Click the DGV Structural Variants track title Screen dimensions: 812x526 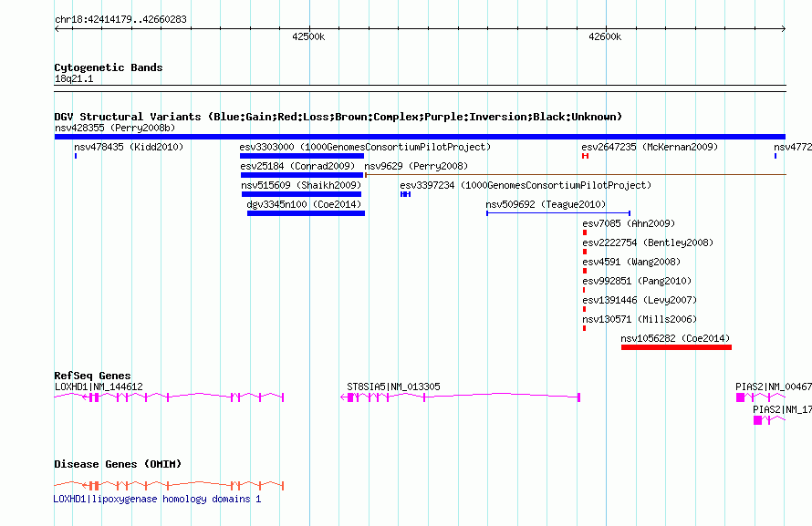click(338, 117)
